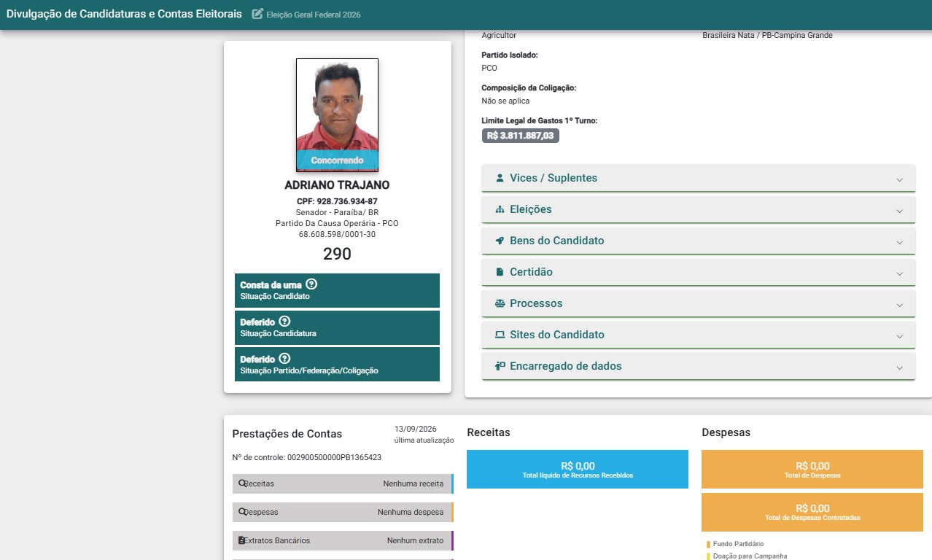
Task: Click the blue Total líquido de Recursos Recebidos box
Action: pos(577,469)
